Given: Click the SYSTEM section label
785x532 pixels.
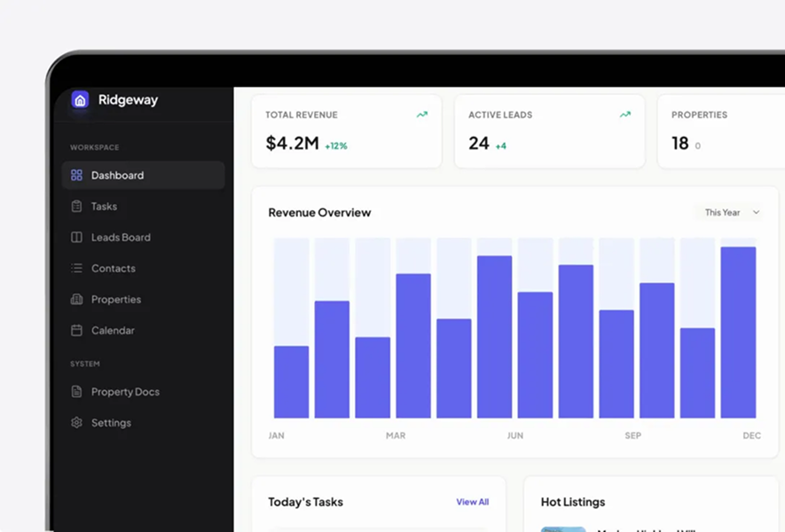Looking at the screenshot, I should 85,364.
